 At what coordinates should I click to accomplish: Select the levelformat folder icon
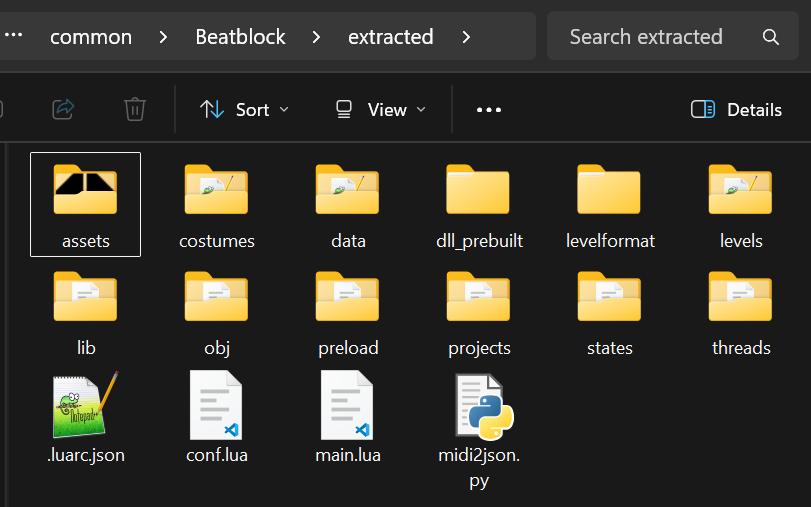pyautogui.click(x=609, y=189)
